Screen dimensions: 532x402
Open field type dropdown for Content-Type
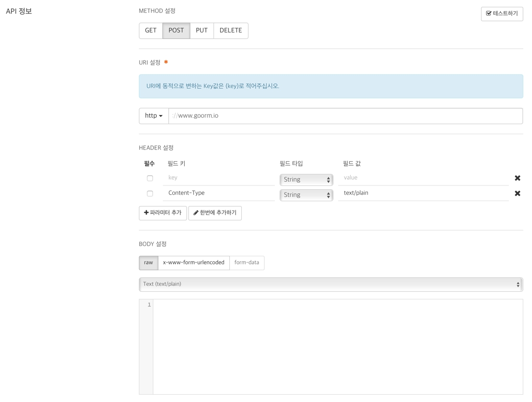306,195
